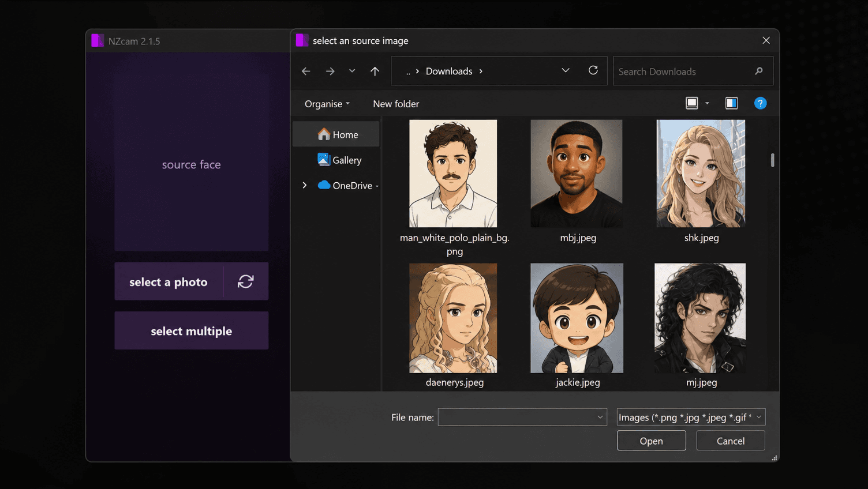
Task: Open the view options dropdown arrow
Action: pos(708,103)
